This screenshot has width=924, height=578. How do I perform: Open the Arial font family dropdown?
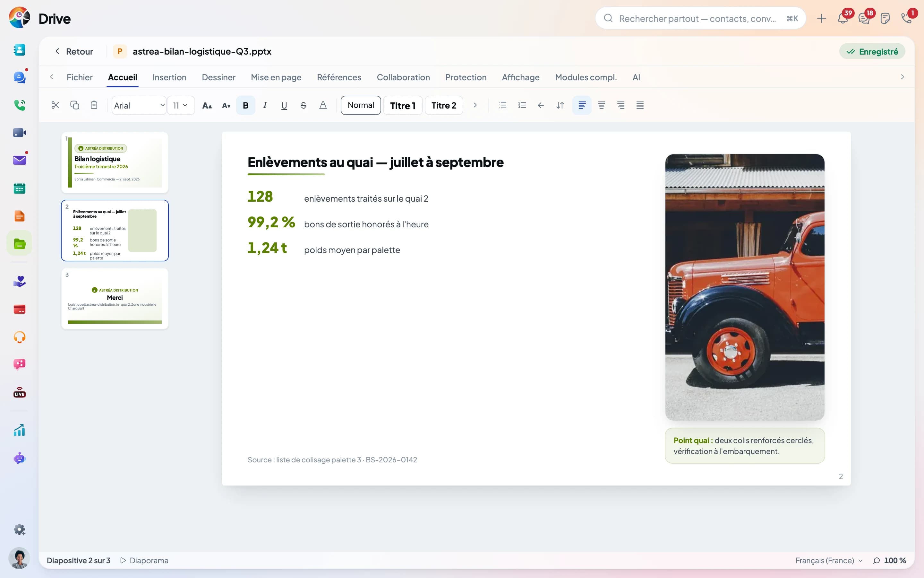pos(139,105)
